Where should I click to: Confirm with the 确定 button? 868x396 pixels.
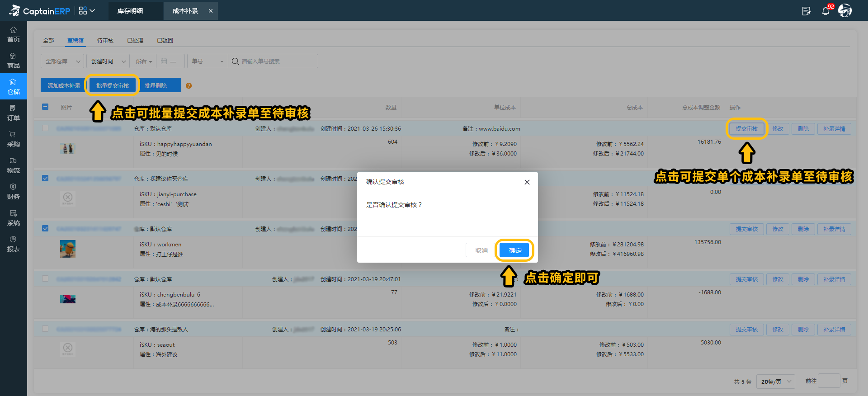515,250
